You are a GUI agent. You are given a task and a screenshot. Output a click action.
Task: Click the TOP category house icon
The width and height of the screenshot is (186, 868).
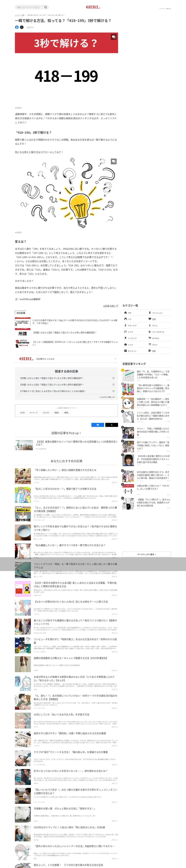125,313
